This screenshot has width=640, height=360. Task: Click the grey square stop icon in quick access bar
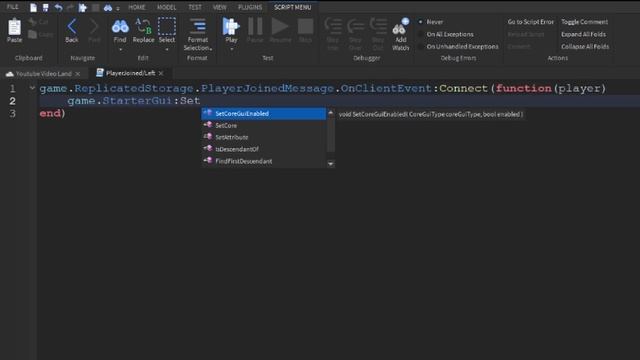click(x=95, y=7)
